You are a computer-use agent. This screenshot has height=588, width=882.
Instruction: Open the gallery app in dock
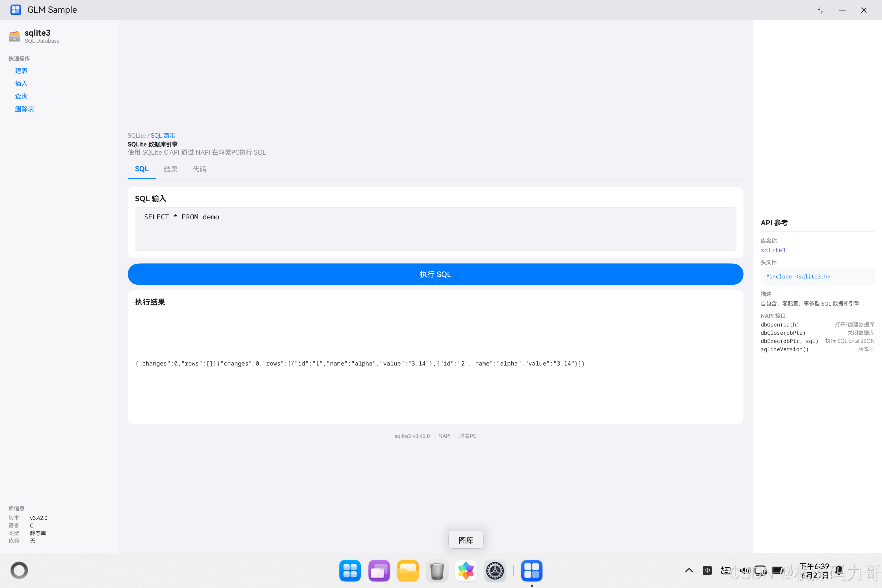[x=466, y=570]
